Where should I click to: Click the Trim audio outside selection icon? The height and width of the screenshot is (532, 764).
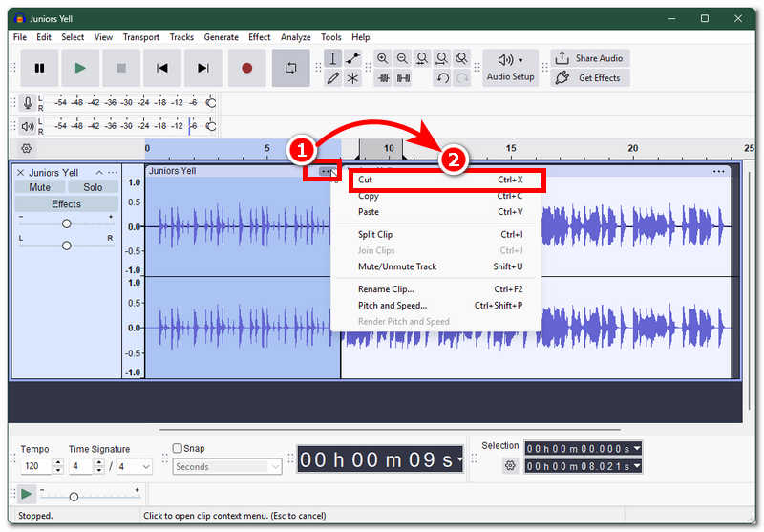(384, 78)
